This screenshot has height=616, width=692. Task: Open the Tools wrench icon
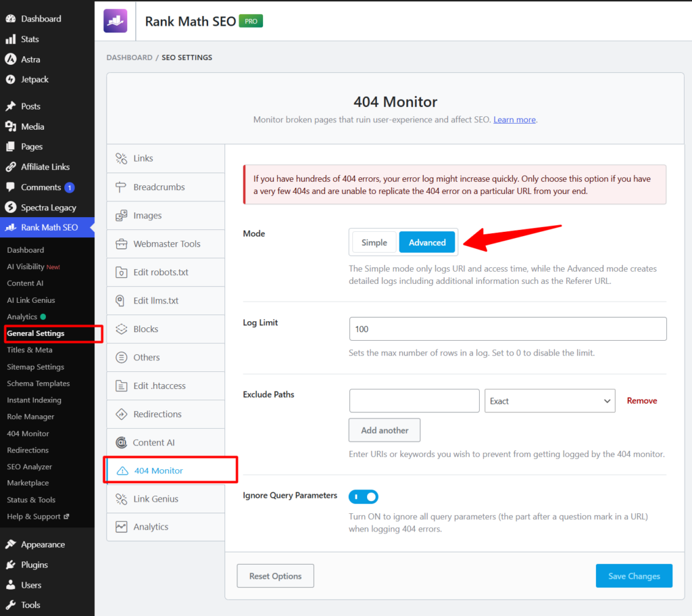pyautogui.click(x=11, y=605)
